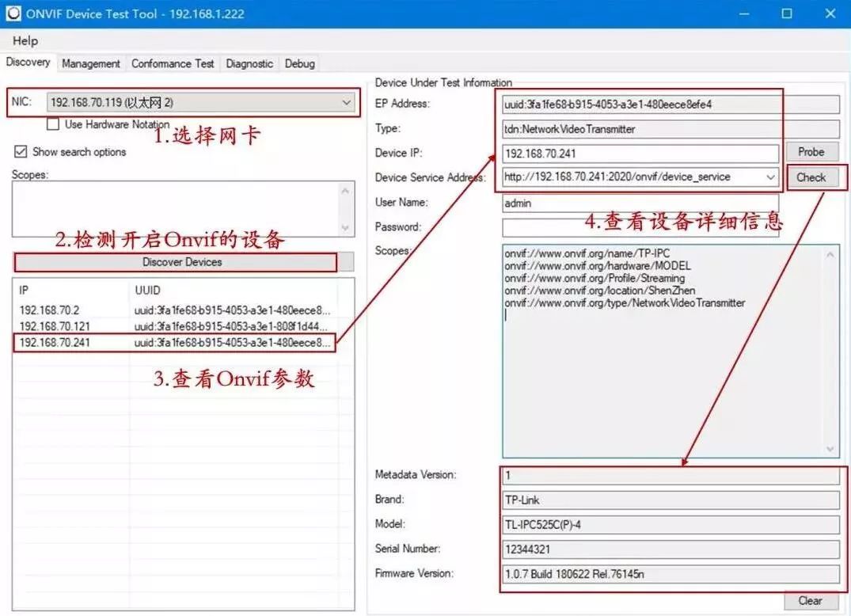Open the Help menu
The width and height of the screenshot is (851, 616).
25,40
